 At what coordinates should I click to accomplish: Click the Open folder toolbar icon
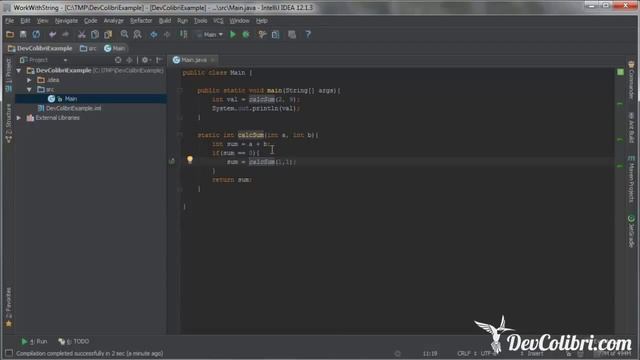(10, 35)
